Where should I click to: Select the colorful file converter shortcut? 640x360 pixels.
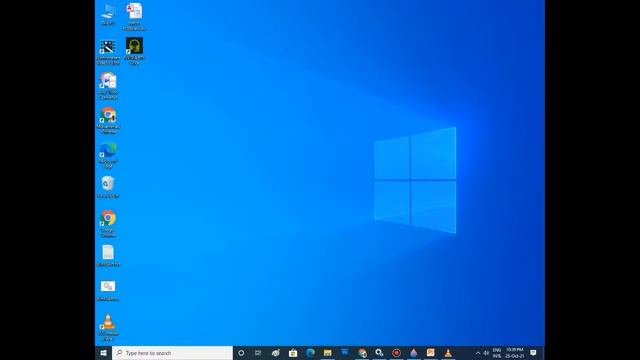108,86
